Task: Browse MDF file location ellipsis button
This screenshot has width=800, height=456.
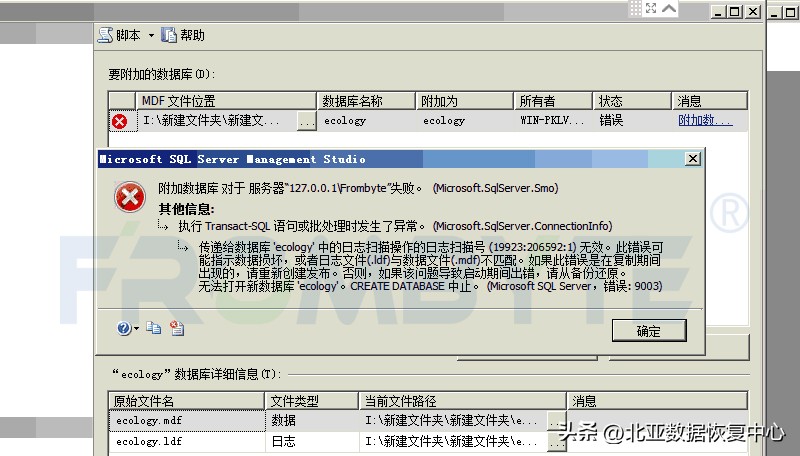Action: tap(307, 121)
